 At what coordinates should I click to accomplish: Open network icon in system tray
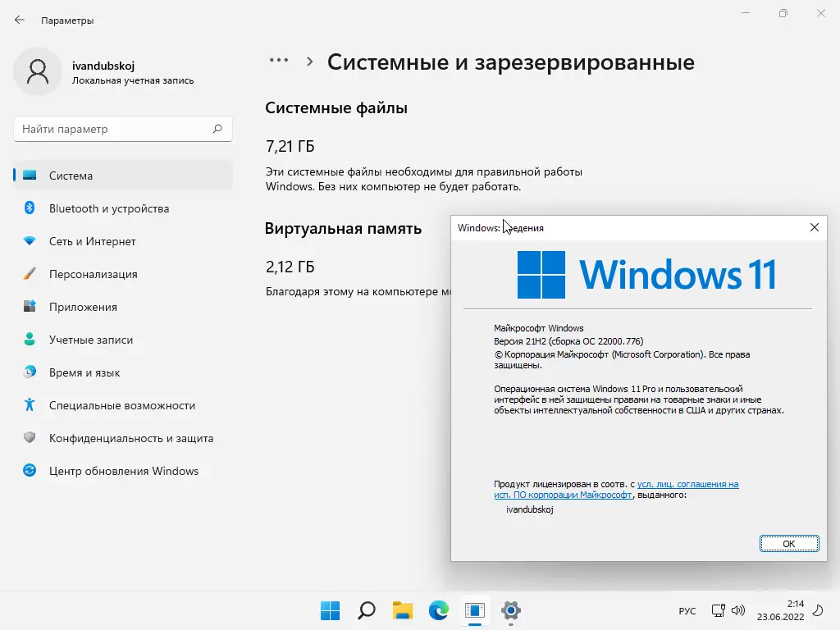point(718,610)
